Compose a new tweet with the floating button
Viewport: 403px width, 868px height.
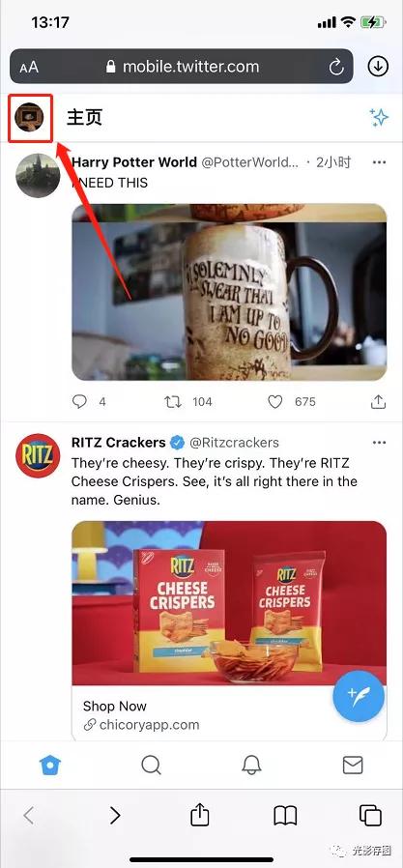point(359,696)
